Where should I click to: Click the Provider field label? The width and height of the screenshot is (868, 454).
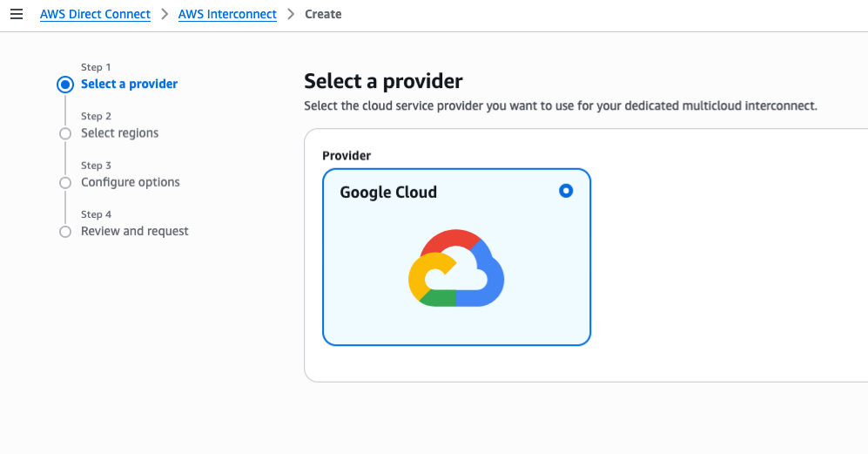click(x=347, y=156)
